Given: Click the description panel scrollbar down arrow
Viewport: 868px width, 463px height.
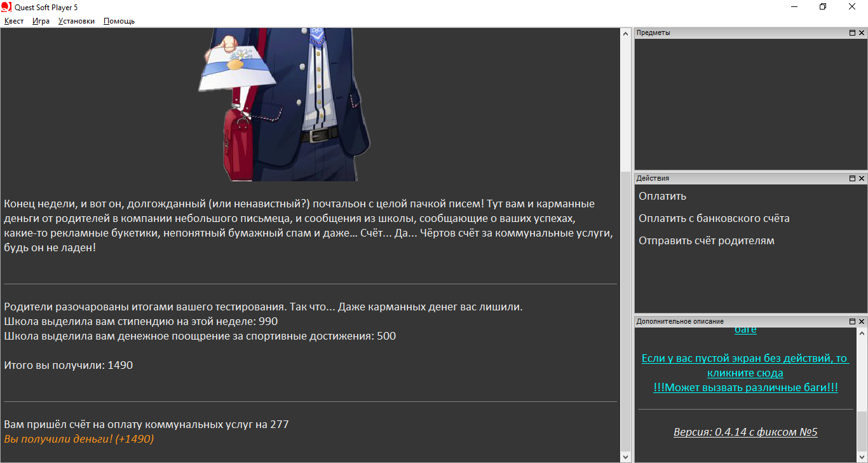Looking at the screenshot, I should [x=862, y=457].
